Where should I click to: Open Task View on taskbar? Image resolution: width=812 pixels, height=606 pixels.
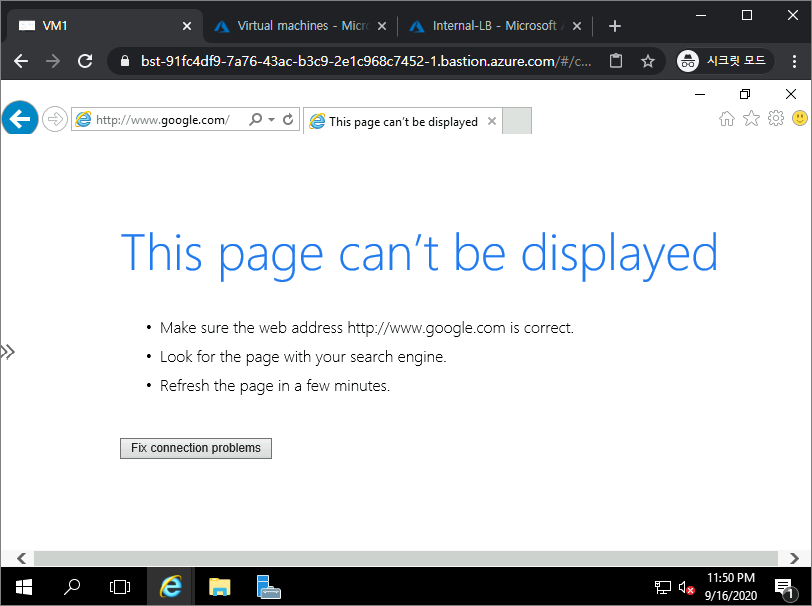point(120,587)
